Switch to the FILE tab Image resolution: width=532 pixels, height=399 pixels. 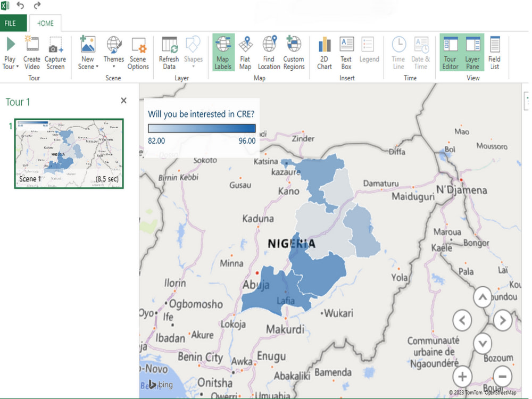click(13, 23)
